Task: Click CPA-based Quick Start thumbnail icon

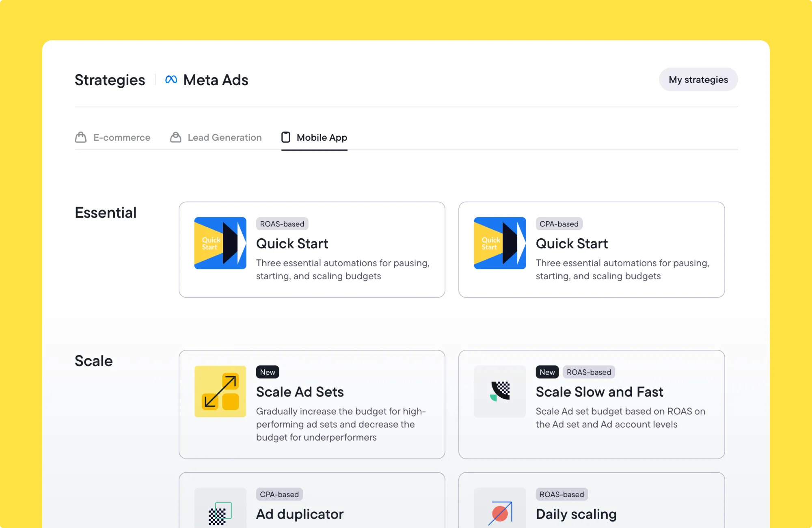Action: coord(500,243)
